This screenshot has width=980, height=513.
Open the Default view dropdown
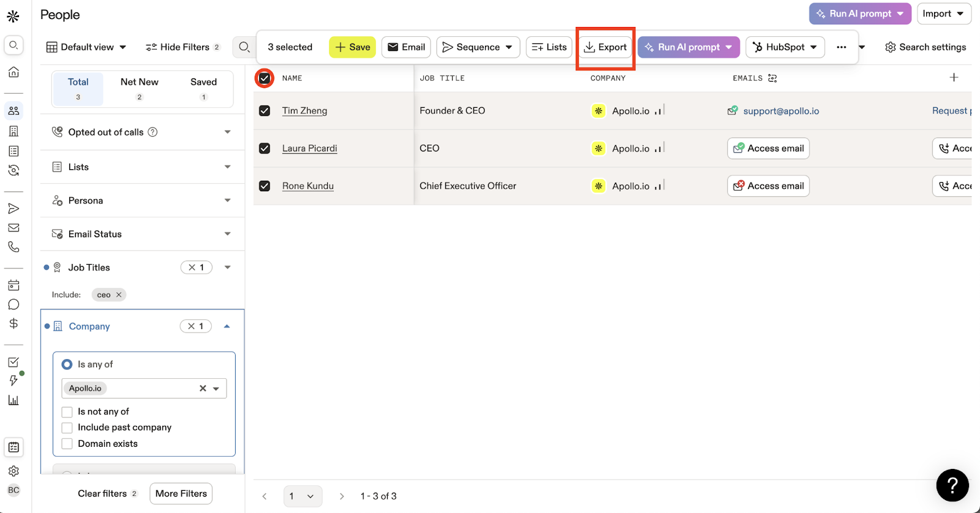[86, 47]
